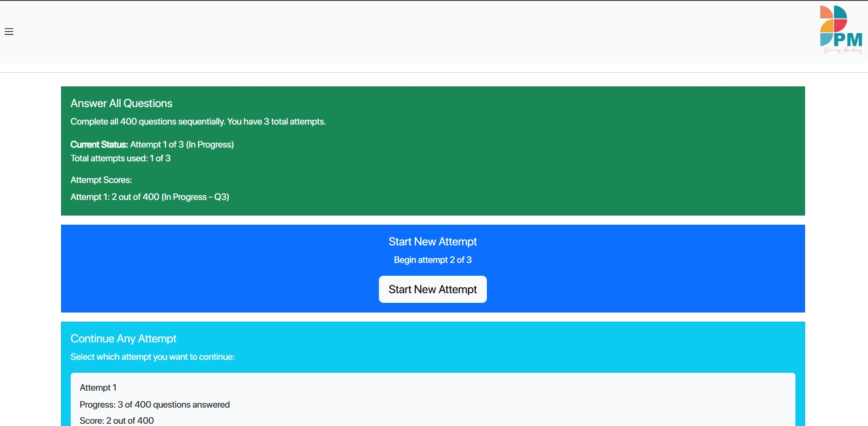The image size is (868, 426).
Task: Click the PM academy logo
Action: (840, 30)
